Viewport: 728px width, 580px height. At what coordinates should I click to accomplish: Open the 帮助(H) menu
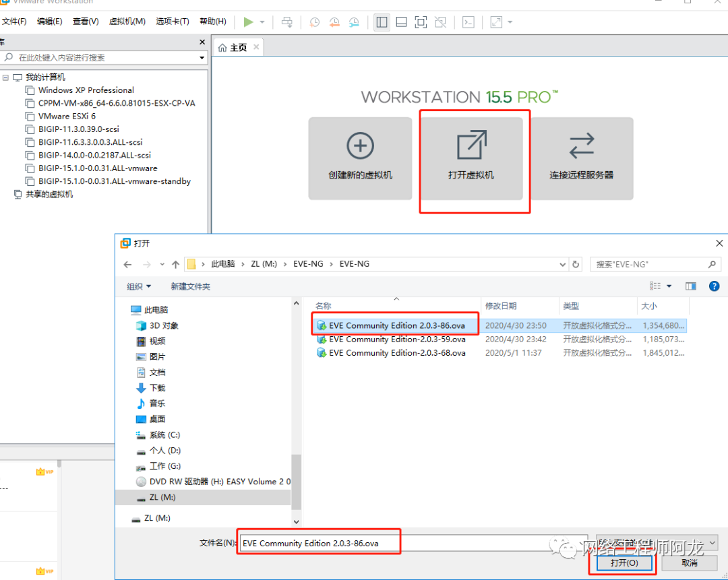click(x=213, y=22)
